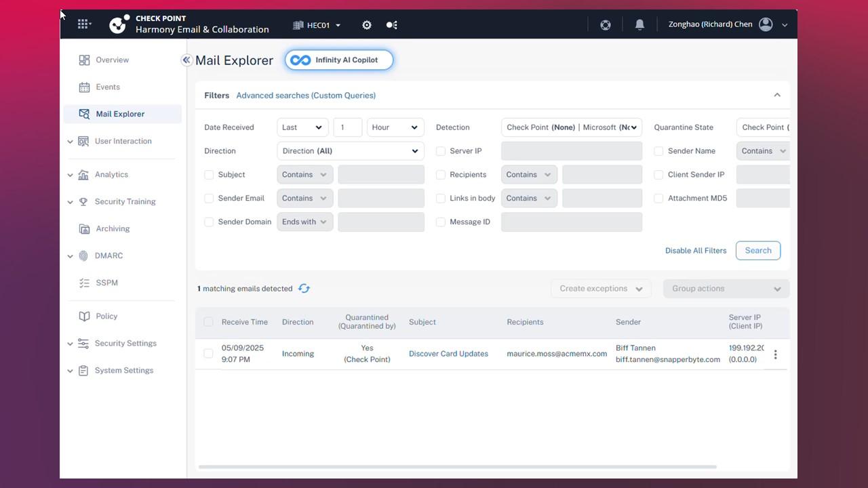Sort by Receive Time column header
The image size is (868, 488).
pyautogui.click(x=245, y=322)
